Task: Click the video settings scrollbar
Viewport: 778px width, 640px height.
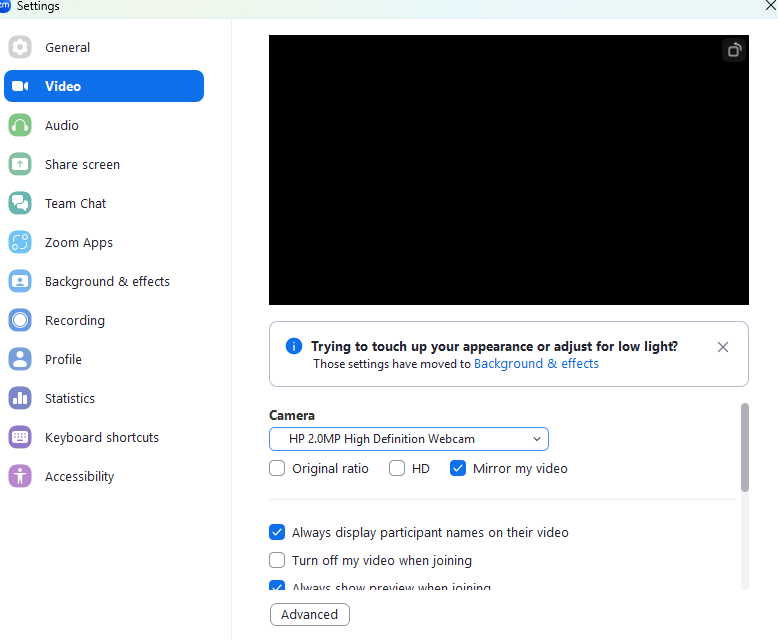Action: pos(744,447)
